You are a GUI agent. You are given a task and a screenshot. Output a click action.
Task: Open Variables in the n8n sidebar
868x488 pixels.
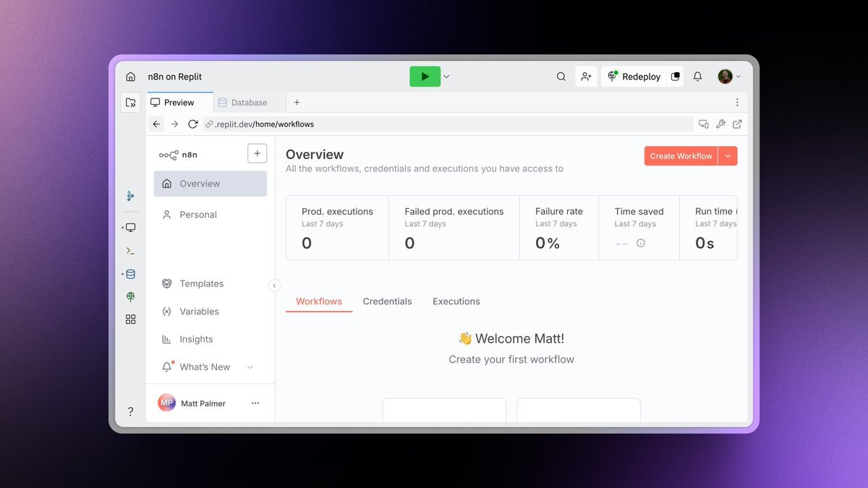(210, 312)
